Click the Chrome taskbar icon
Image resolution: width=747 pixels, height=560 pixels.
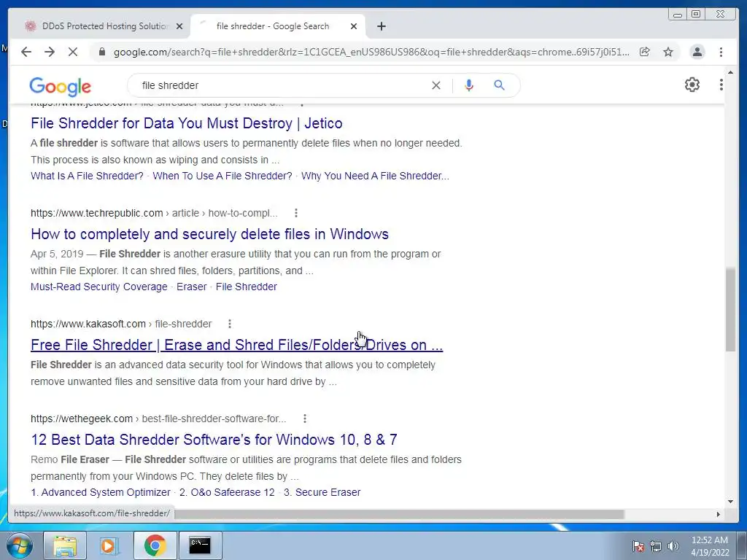[x=155, y=545]
